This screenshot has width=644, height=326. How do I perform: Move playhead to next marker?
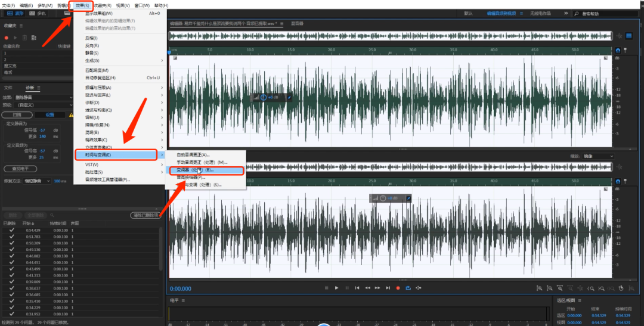tap(388, 288)
